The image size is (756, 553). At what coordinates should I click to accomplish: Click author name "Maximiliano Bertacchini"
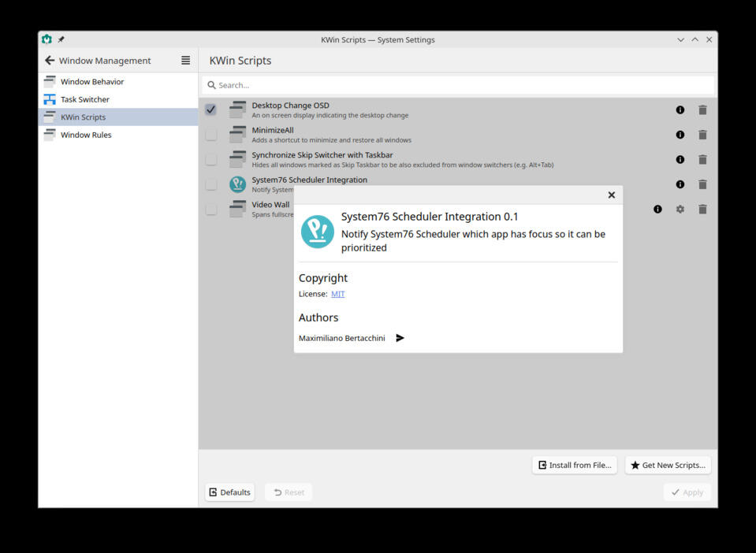342,338
